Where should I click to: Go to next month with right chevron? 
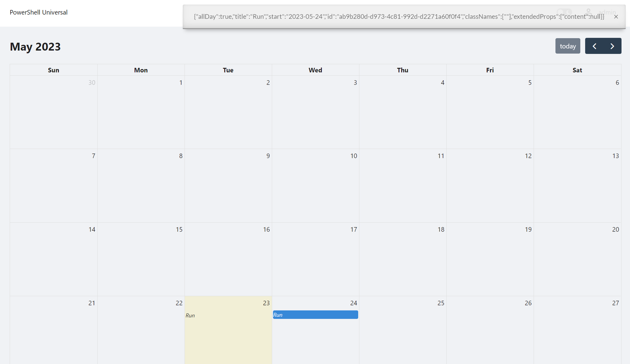click(x=612, y=46)
